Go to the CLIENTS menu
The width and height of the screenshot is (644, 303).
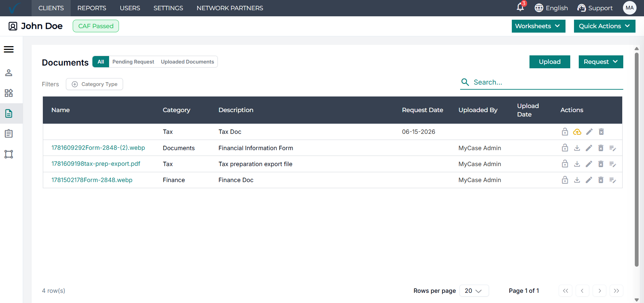tap(51, 8)
